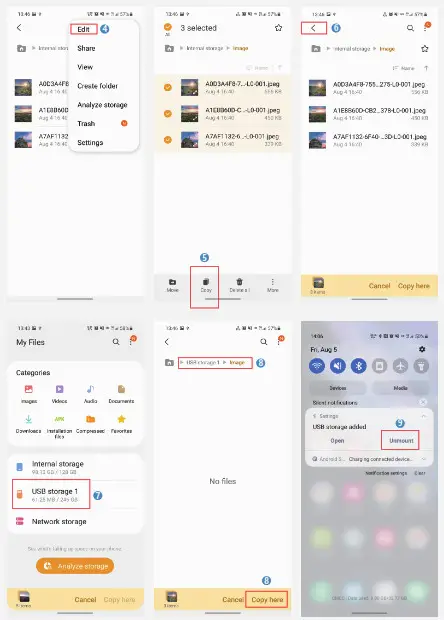The width and height of the screenshot is (444, 620).
Task: Collapse the USB storage added notification
Action: point(423,416)
